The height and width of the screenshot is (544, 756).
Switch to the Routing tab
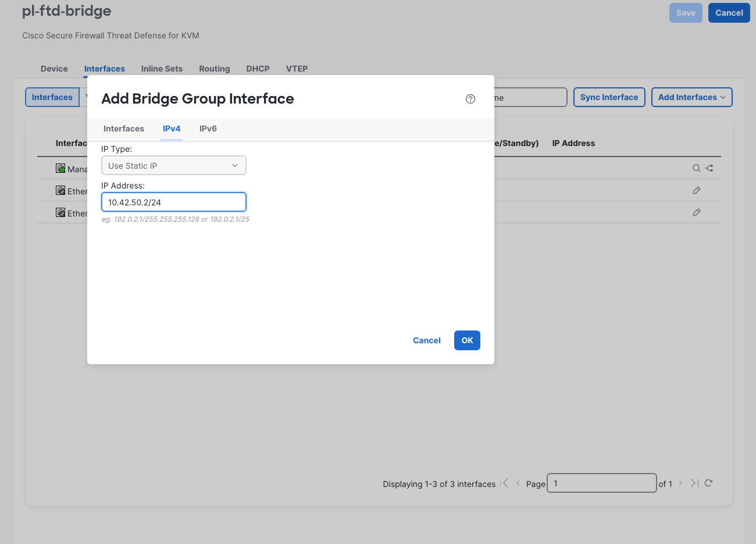pos(215,69)
